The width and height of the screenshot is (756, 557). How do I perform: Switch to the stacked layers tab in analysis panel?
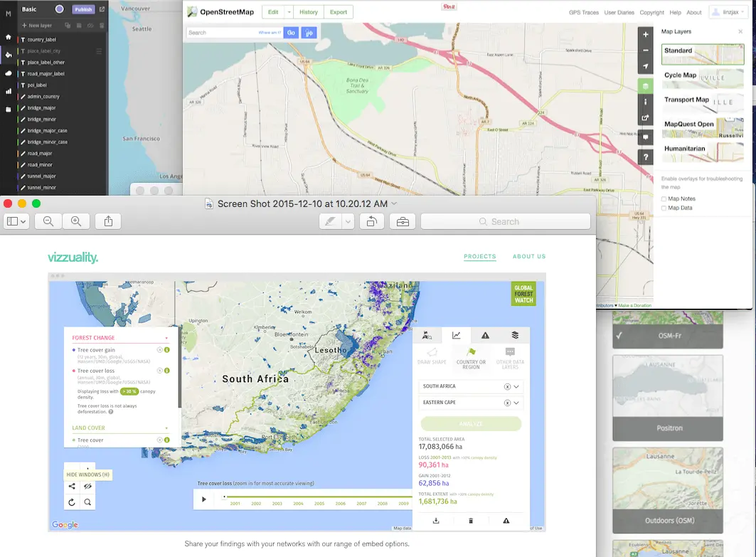(x=515, y=335)
